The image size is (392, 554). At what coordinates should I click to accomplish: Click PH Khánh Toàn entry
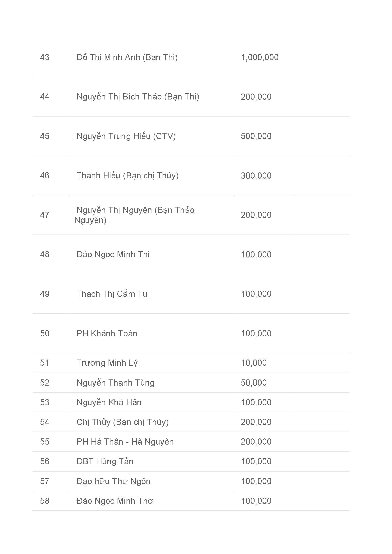107,333
